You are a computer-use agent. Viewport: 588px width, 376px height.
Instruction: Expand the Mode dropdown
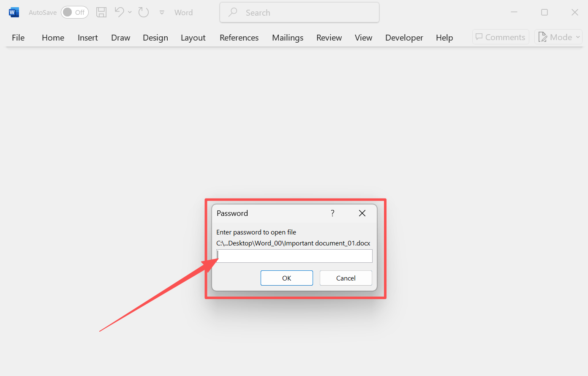pyautogui.click(x=558, y=37)
